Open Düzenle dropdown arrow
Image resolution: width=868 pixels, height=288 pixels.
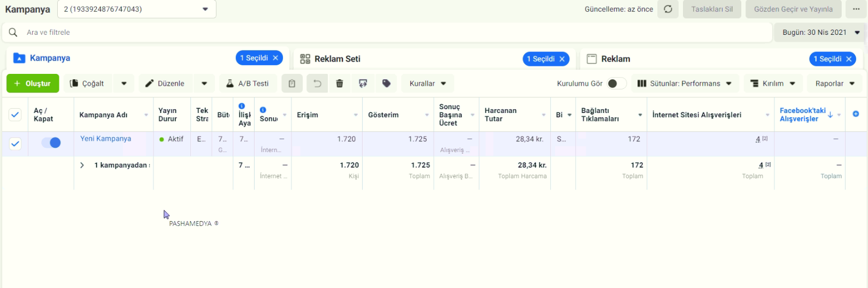(204, 84)
